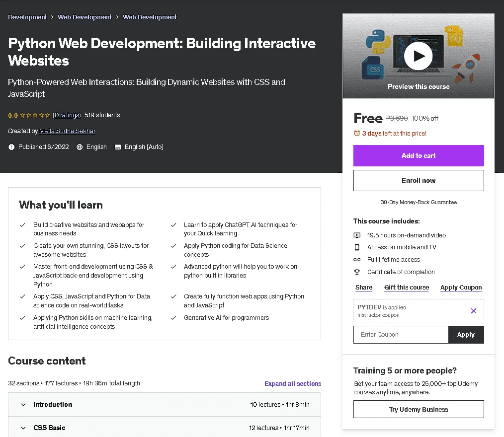This screenshot has width=504, height=437.
Task: Click the Published date badge icon
Action: (x=11, y=147)
